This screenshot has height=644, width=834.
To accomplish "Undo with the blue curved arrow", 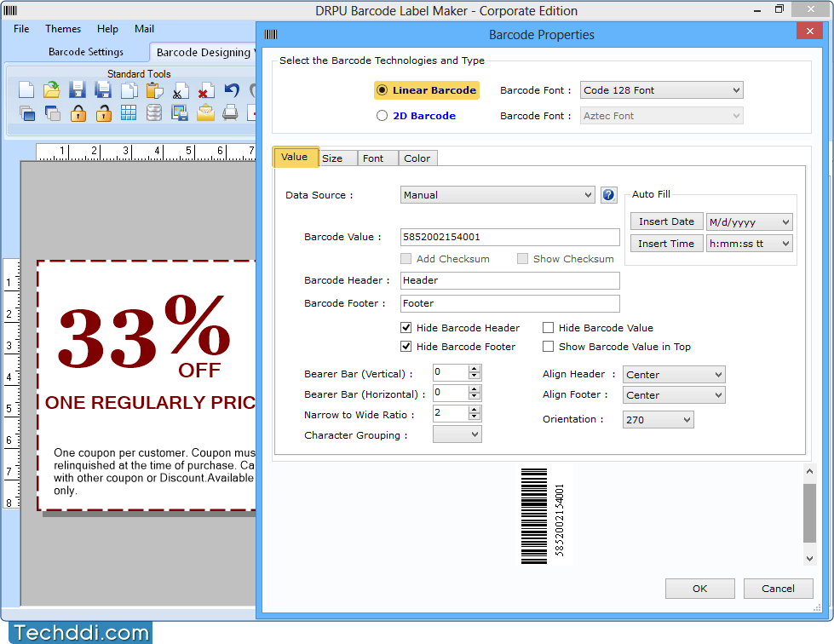I will (232, 90).
